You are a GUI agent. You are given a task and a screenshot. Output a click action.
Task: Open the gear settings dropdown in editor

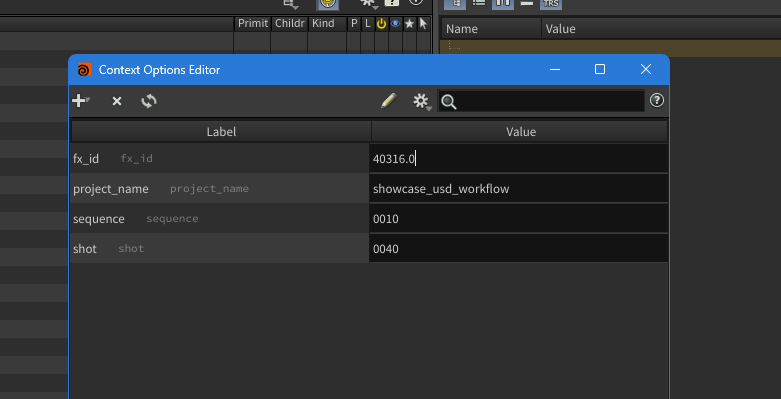[x=421, y=102]
